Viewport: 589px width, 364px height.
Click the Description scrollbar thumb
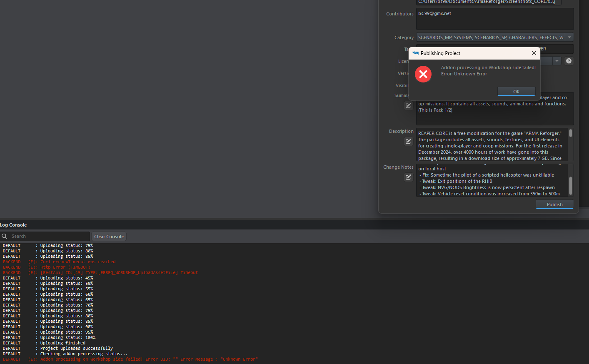point(571,133)
